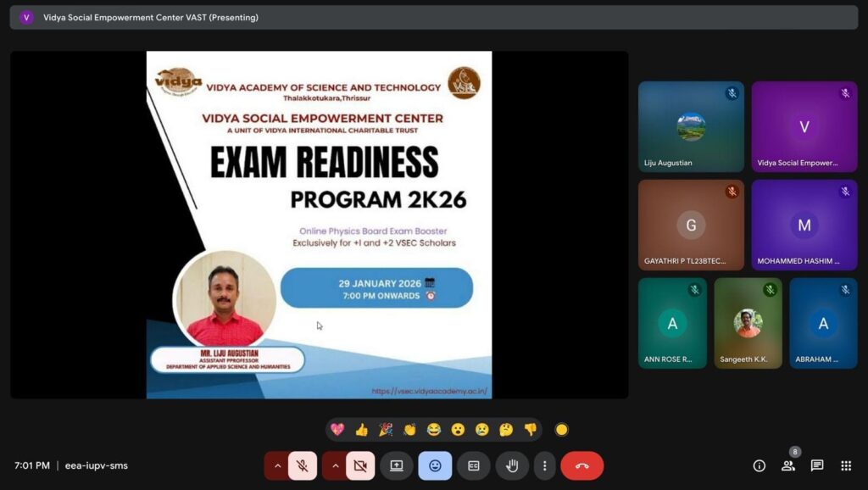
Task: Toggle the emoji reactions bar
Action: (x=435, y=465)
